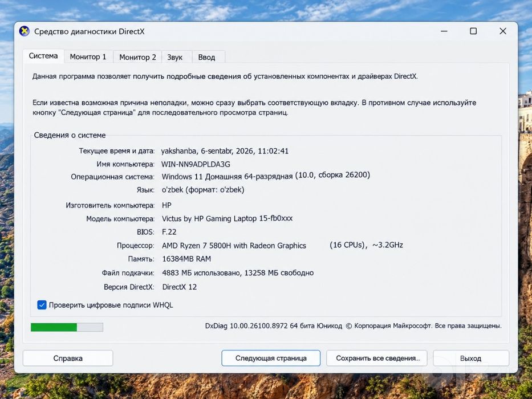532x399 pixels.
Task: Click the (16 CPUs), ~3.2GHz text
Action: coord(366,245)
